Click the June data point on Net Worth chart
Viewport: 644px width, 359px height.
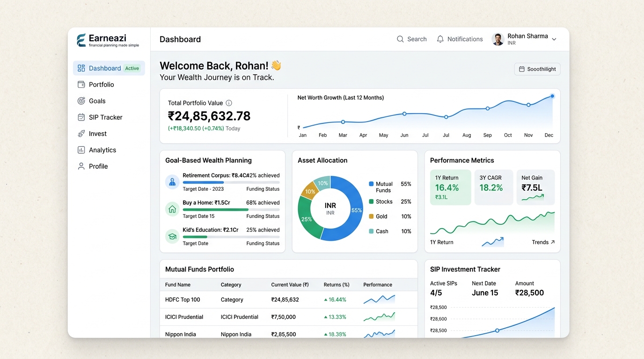pos(404,114)
